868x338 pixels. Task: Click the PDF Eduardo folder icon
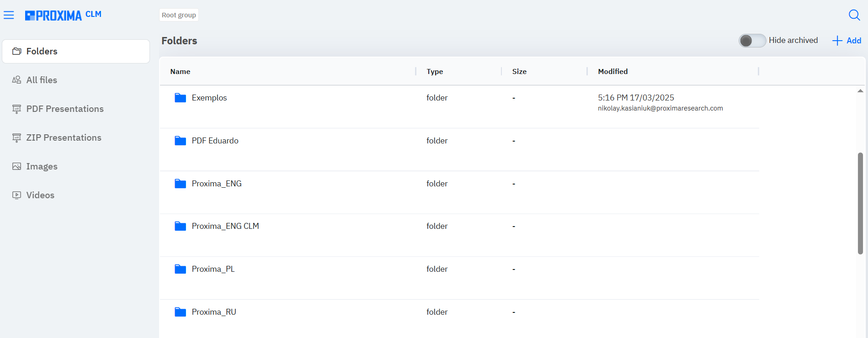(x=180, y=141)
